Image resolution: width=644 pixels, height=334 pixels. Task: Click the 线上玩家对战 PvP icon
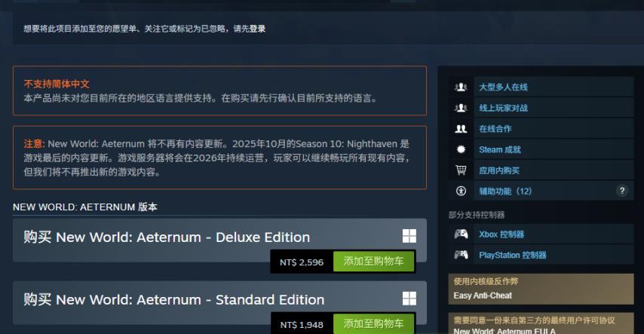pyautogui.click(x=461, y=108)
